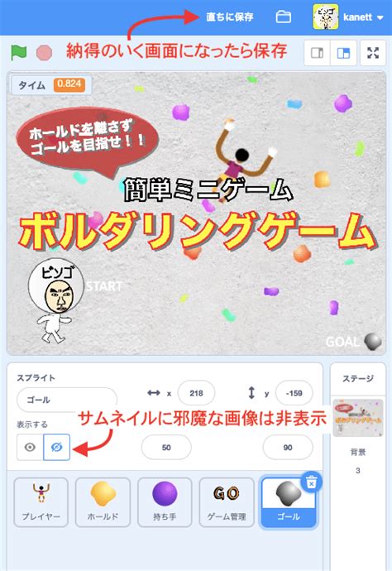Open the My Stuff folder icon
392x571 pixels.
click(283, 17)
